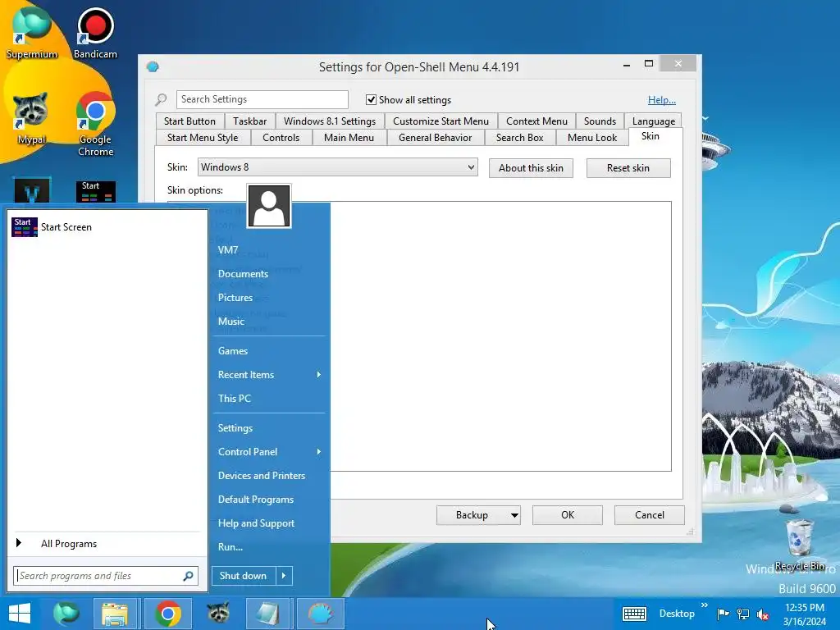840x630 pixels.
Task: Select the Sounds tab
Action: click(x=600, y=121)
